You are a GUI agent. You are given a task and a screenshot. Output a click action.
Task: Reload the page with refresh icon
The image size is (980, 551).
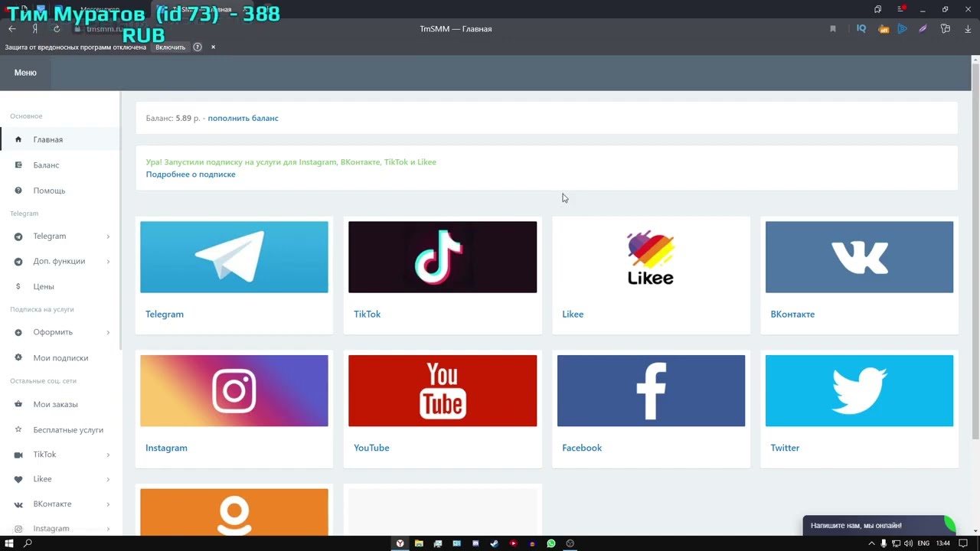pos(57,29)
